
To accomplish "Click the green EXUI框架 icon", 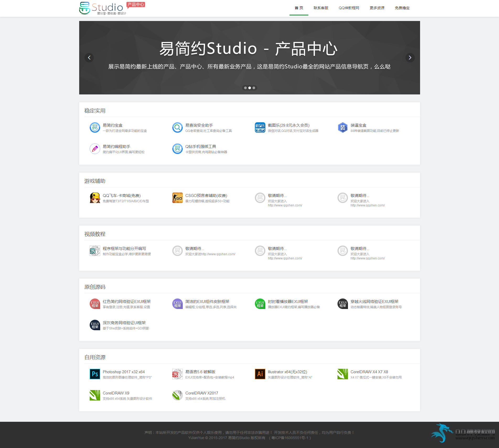I will coord(260,304).
